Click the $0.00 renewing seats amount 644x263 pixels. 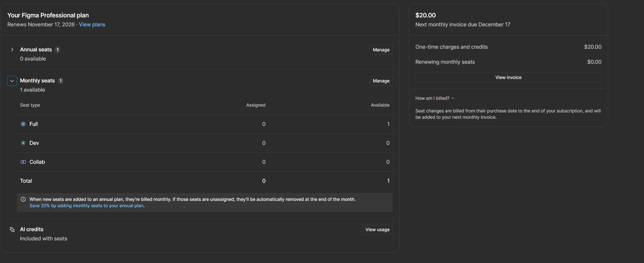point(594,62)
